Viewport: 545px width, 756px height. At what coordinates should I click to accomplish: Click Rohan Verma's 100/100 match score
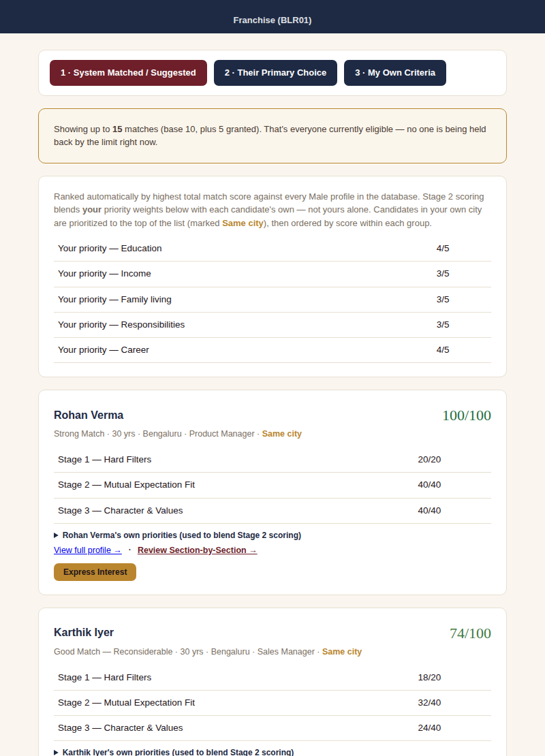[467, 415]
